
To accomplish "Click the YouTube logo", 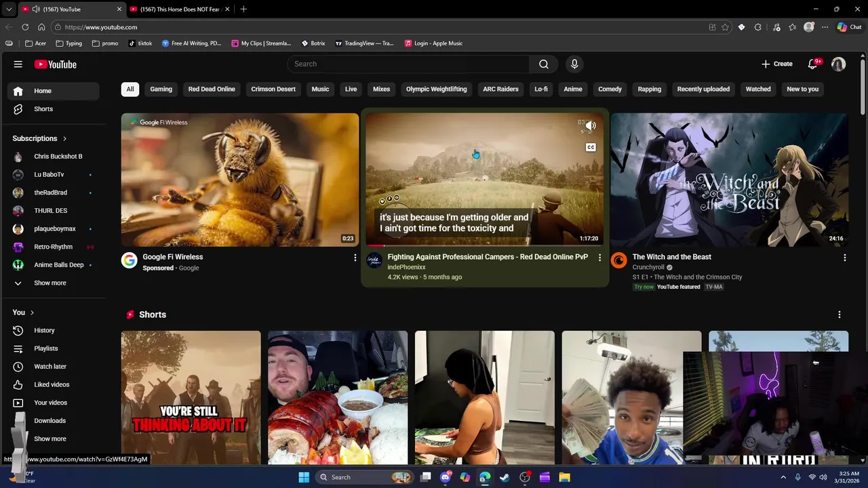I will [x=56, y=64].
